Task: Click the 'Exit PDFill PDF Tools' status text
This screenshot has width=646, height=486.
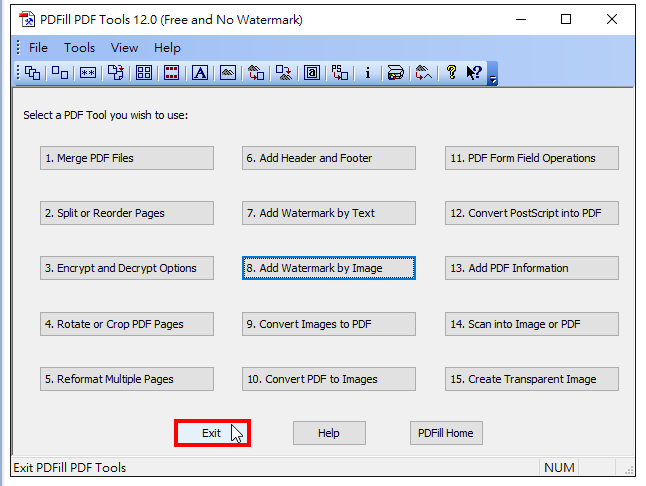Action: tap(70, 468)
